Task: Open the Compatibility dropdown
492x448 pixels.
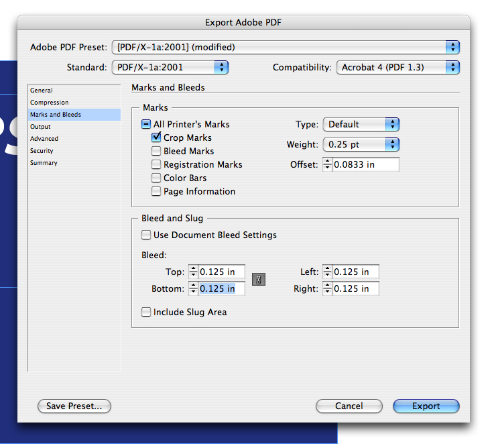Action: point(398,68)
